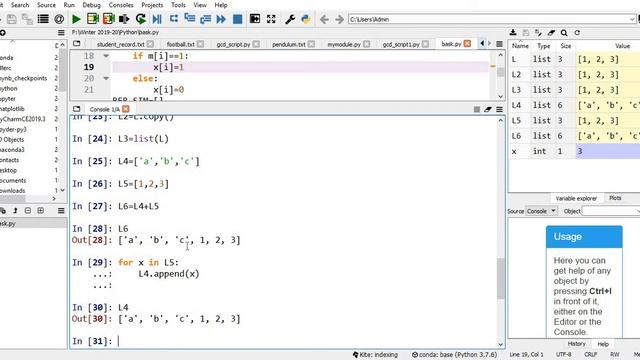Click the Re-run last script icon

(141, 19)
